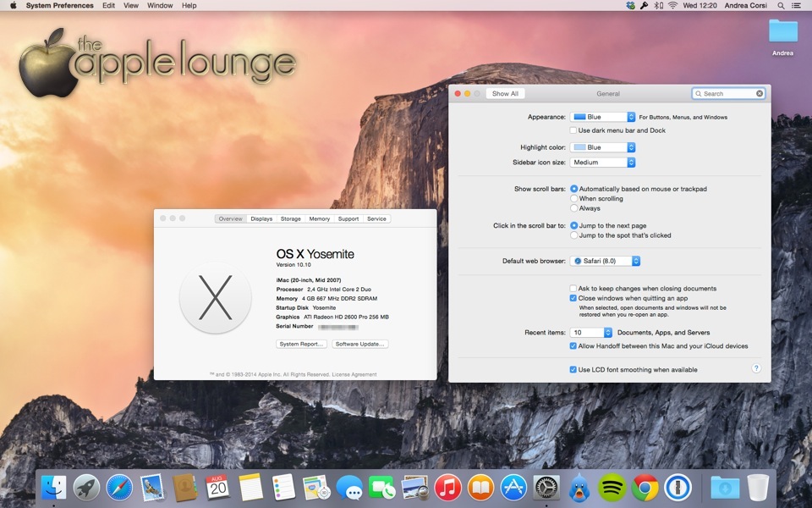Open the View menu
812x508 pixels.
(131, 5)
